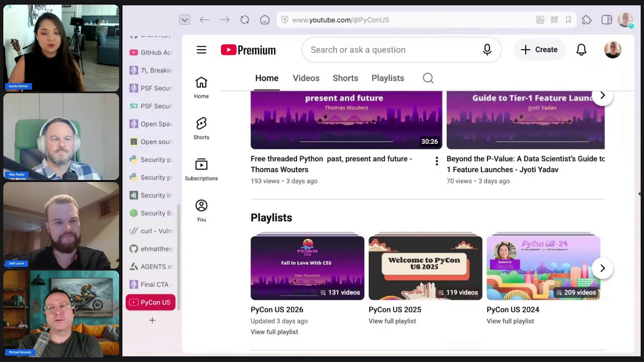Bookmark this page from the address bar
The width and height of the screenshot is (644, 362).
pyautogui.click(x=569, y=20)
